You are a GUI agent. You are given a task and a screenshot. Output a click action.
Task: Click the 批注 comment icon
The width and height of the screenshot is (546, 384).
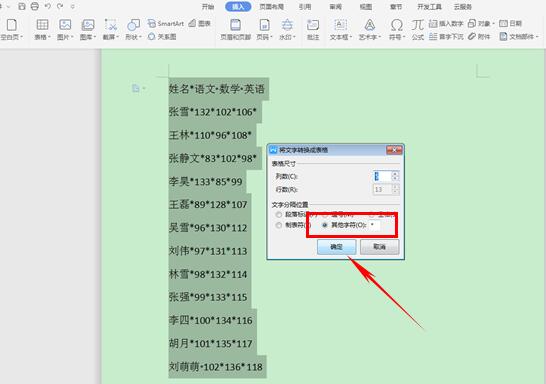[x=313, y=25]
